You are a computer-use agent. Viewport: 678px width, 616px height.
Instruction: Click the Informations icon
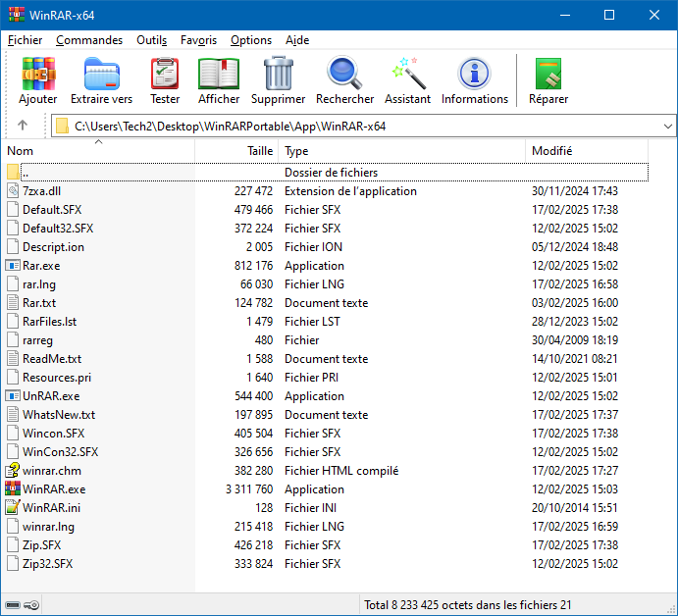[474, 74]
